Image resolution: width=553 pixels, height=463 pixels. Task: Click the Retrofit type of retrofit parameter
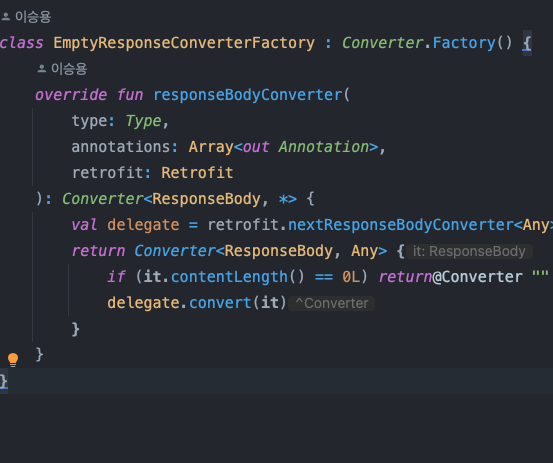pyautogui.click(x=197, y=173)
